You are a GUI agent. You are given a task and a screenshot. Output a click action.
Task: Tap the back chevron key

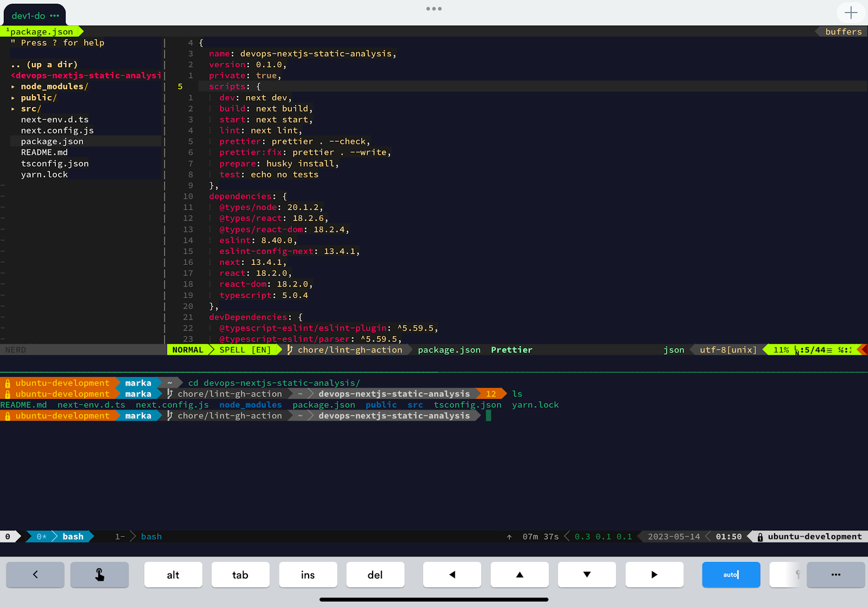pyautogui.click(x=35, y=574)
